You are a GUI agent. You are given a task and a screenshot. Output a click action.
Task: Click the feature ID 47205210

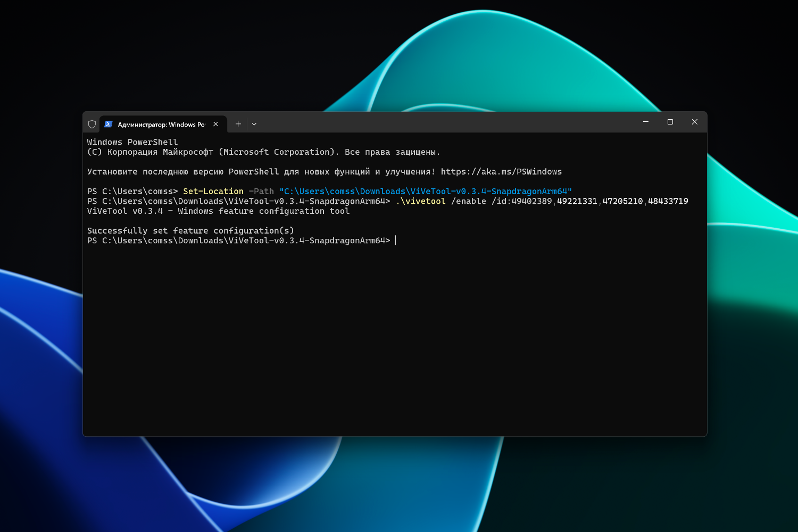pyautogui.click(x=623, y=201)
